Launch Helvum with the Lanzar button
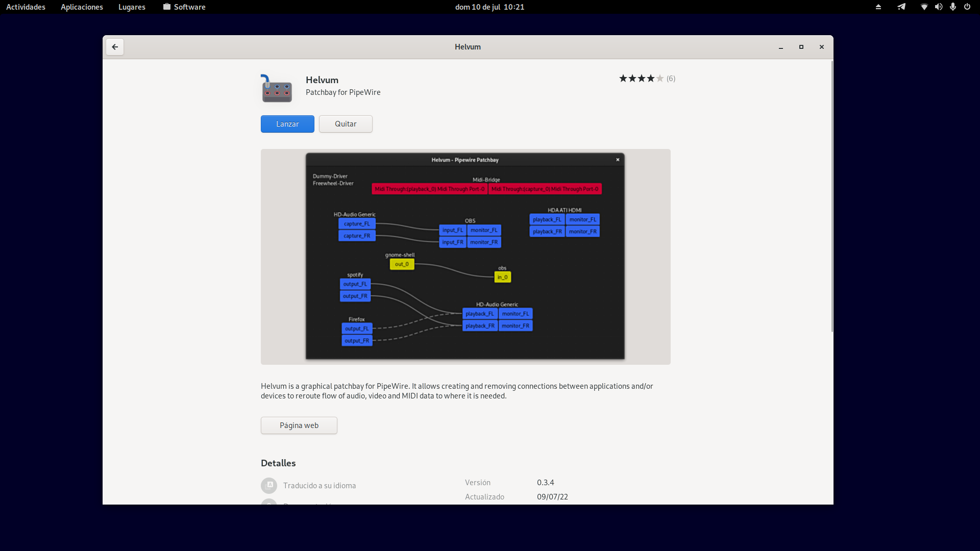This screenshot has width=980, height=551. tap(287, 124)
